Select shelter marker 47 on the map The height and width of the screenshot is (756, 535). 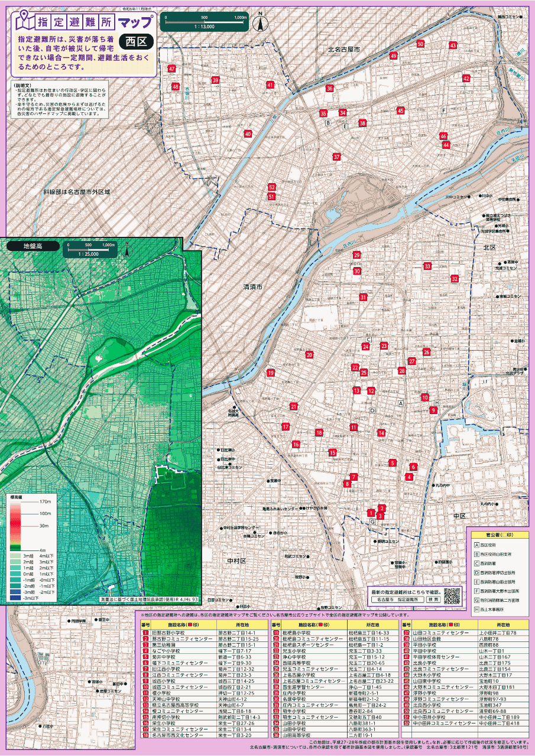172,69
